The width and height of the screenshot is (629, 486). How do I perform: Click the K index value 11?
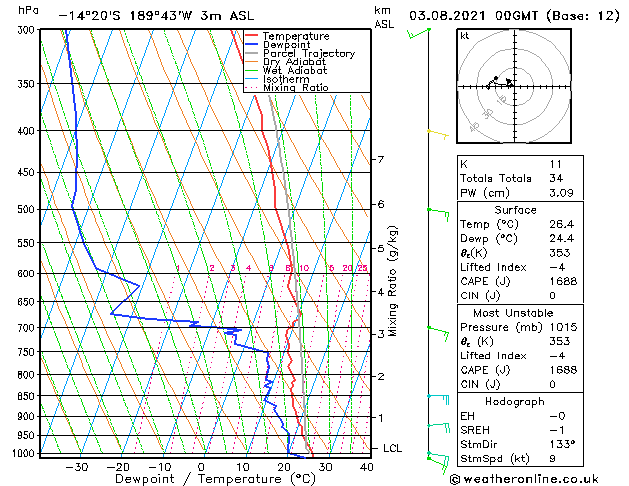pos(556,164)
